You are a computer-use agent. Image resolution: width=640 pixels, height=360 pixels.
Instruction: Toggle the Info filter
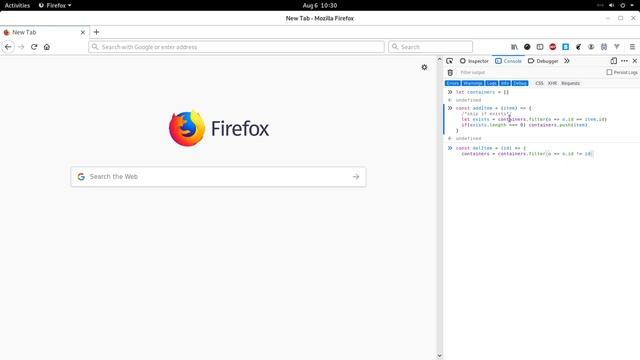coord(505,83)
